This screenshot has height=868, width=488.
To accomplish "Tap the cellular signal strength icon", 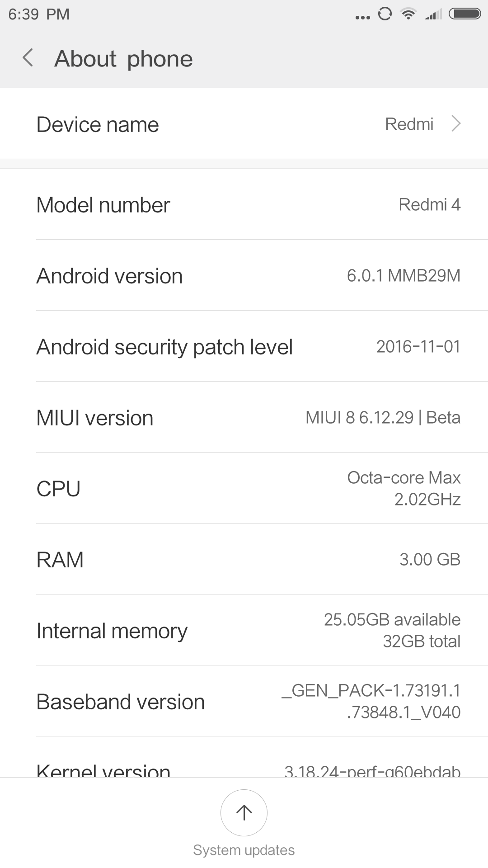I will 433,15.
